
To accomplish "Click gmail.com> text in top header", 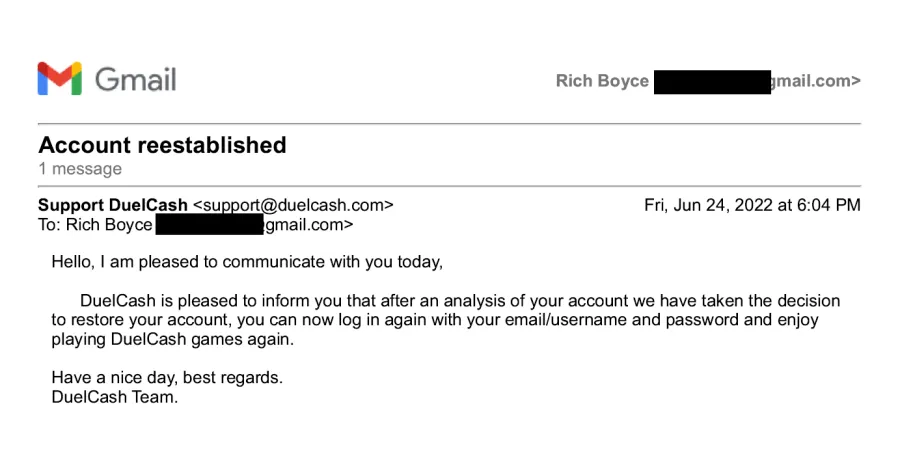I will pyautogui.click(x=816, y=82).
